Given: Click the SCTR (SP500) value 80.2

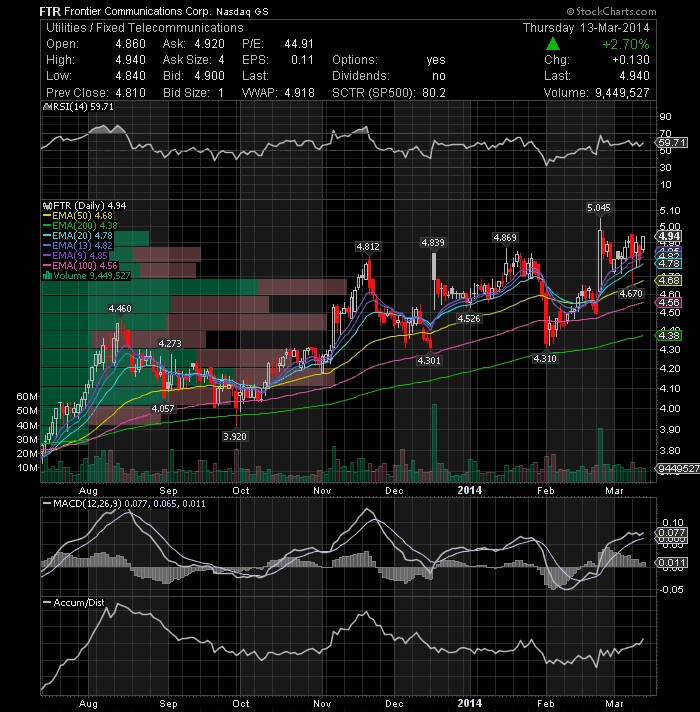Looking at the screenshot, I should (434, 93).
